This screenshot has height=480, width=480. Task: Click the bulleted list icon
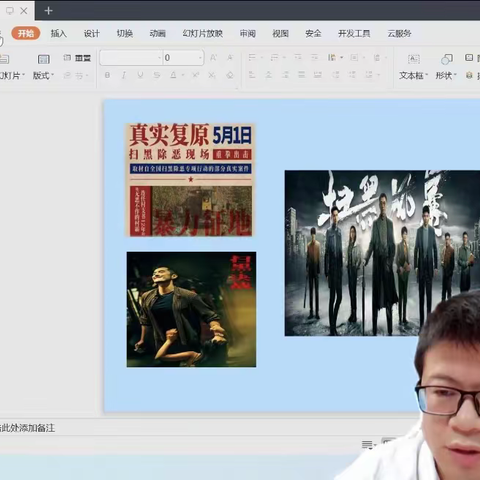pos(252,57)
